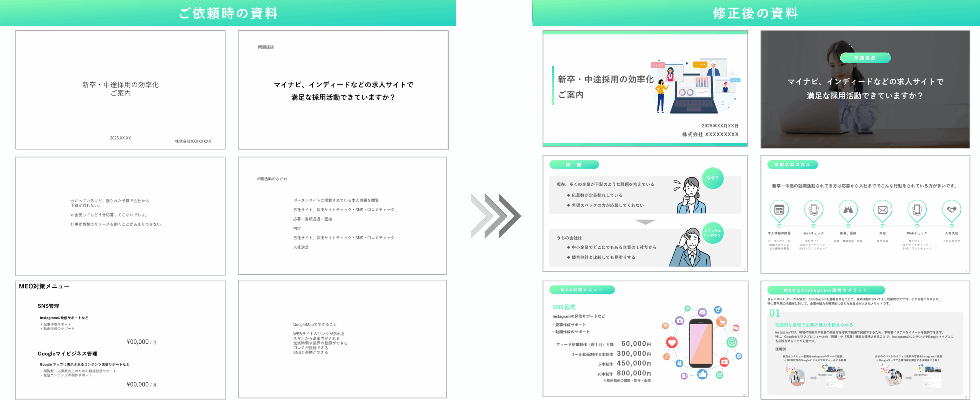This screenshot has width=980, height=400.
Task: Select the red video play icon
Action: click(724, 362)
